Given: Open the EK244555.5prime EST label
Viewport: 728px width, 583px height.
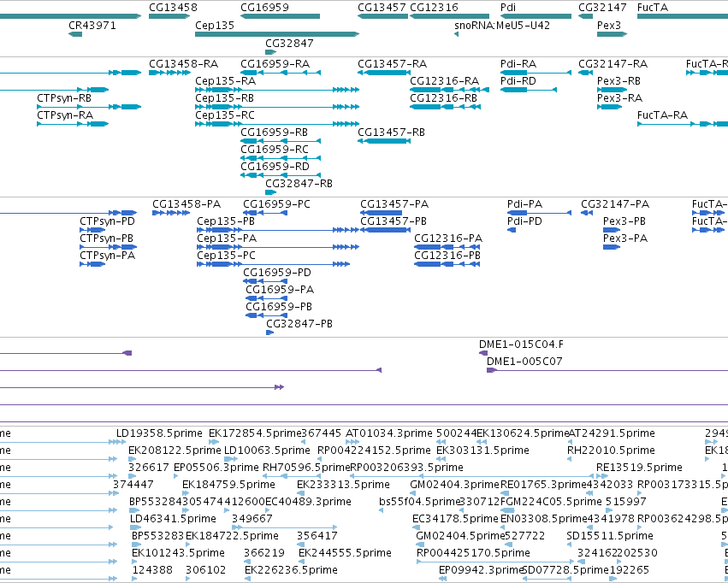Looking at the screenshot, I should pos(345,553).
